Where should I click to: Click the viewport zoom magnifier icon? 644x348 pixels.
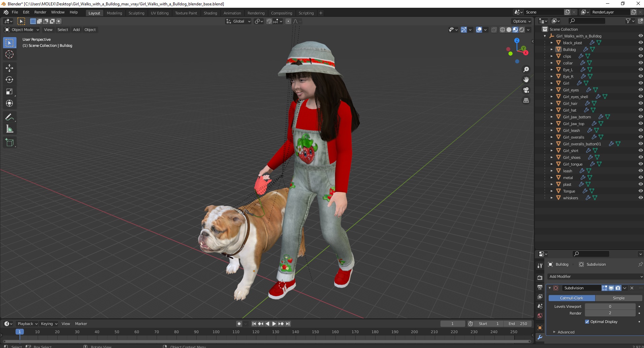click(526, 69)
